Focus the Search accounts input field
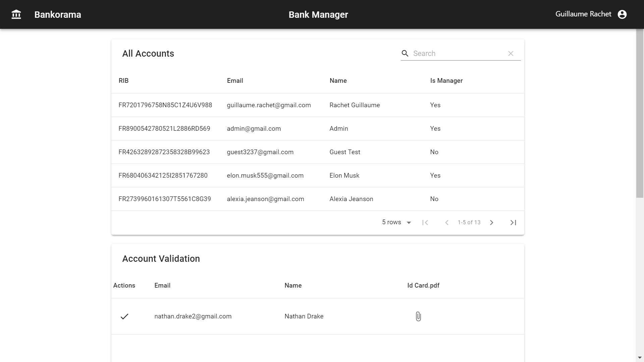 pyautogui.click(x=458, y=53)
